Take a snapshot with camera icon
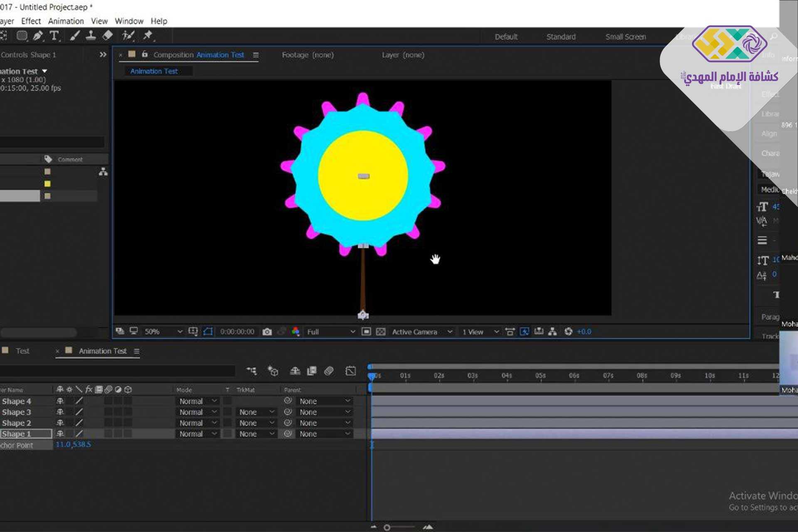 coord(267,332)
